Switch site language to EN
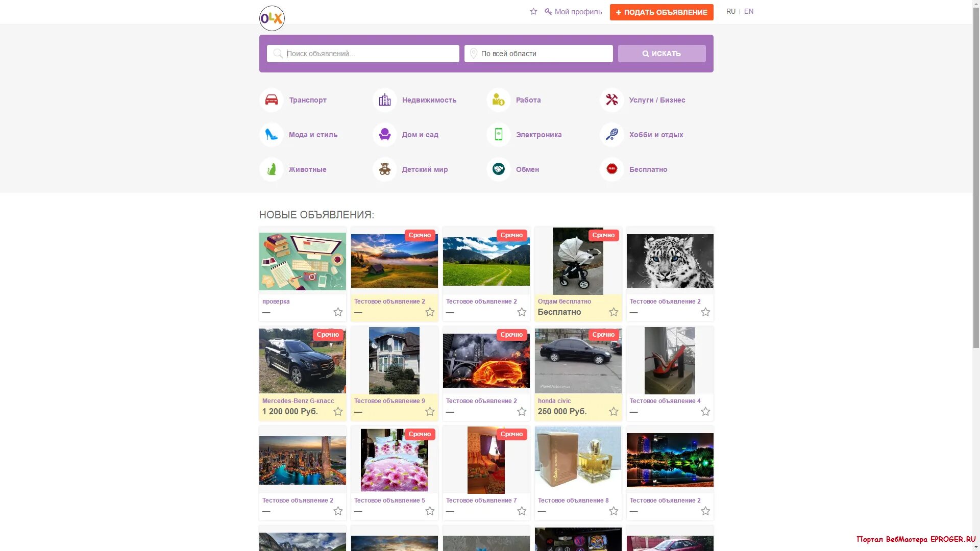Screen dimensions: 980x551 (x=748, y=12)
